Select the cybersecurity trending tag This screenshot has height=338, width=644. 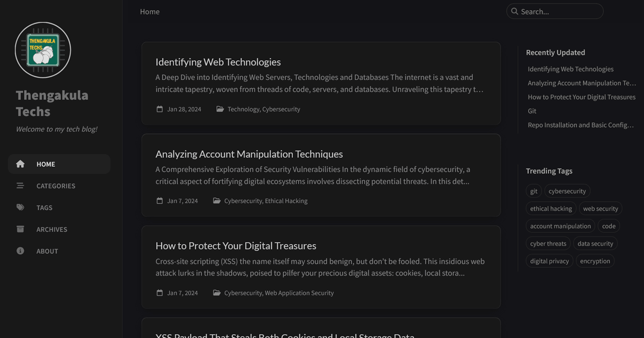click(x=567, y=191)
